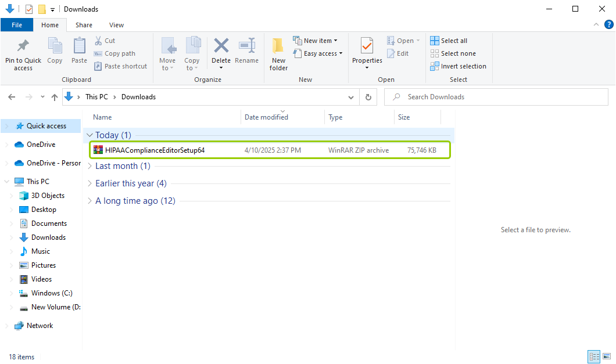Click the New folder icon
This screenshot has height=364, width=616.
pyautogui.click(x=278, y=46)
